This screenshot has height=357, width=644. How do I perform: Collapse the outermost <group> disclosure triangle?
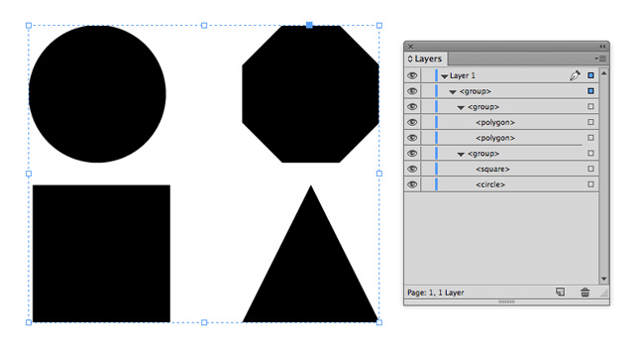[453, 91]
